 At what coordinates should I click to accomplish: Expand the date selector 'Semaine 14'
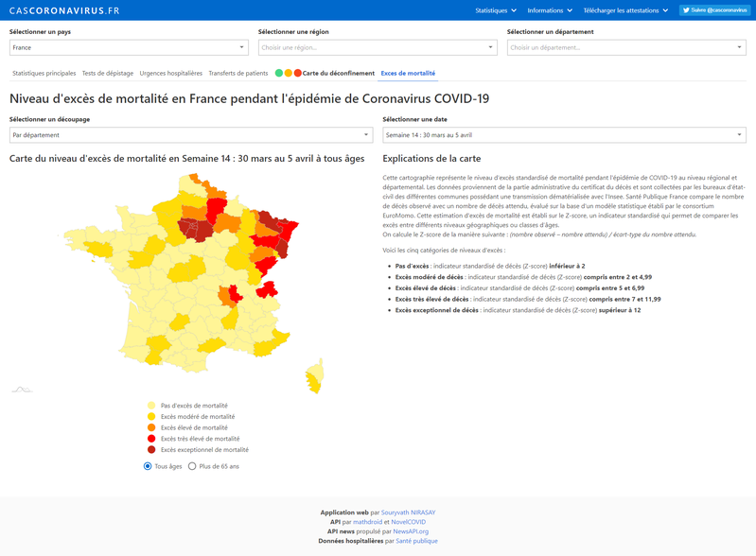pyautogui.click(x=564, y=135)
